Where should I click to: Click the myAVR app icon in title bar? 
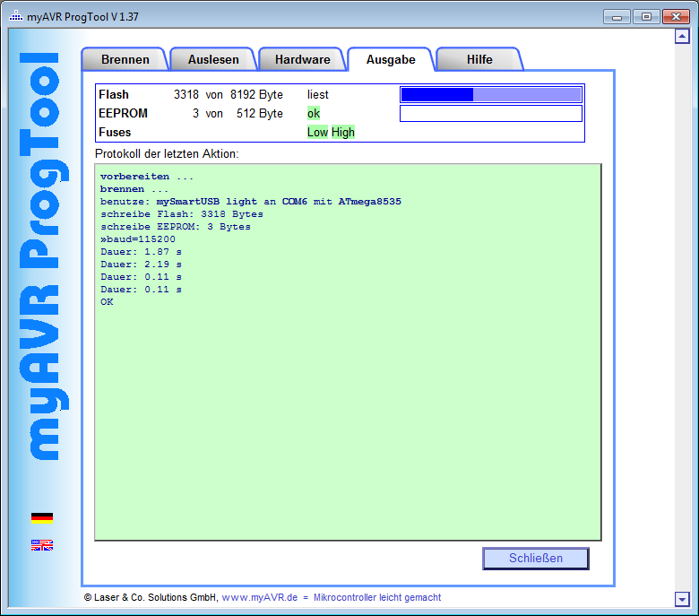click(x=16, y=16)
